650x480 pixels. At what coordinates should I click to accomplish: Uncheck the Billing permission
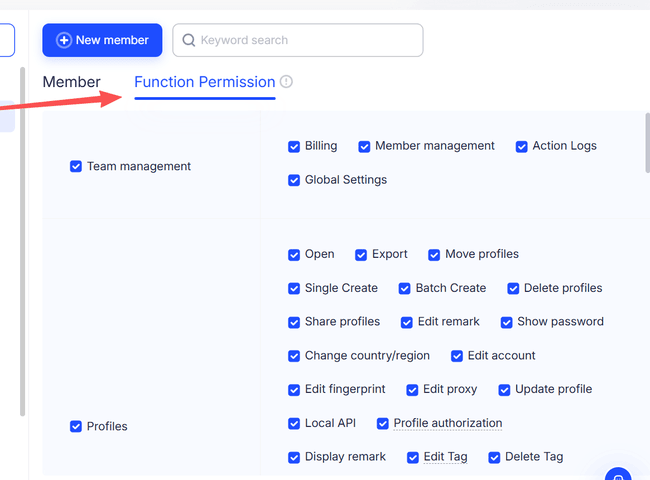click(x=294, y=147)
